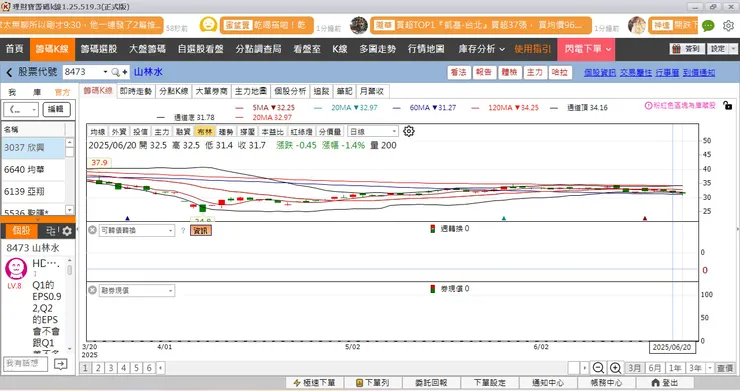Toggle the 主力 chart indicator
740x391 pixels.
pyautogui.click(x=161, y=131)
